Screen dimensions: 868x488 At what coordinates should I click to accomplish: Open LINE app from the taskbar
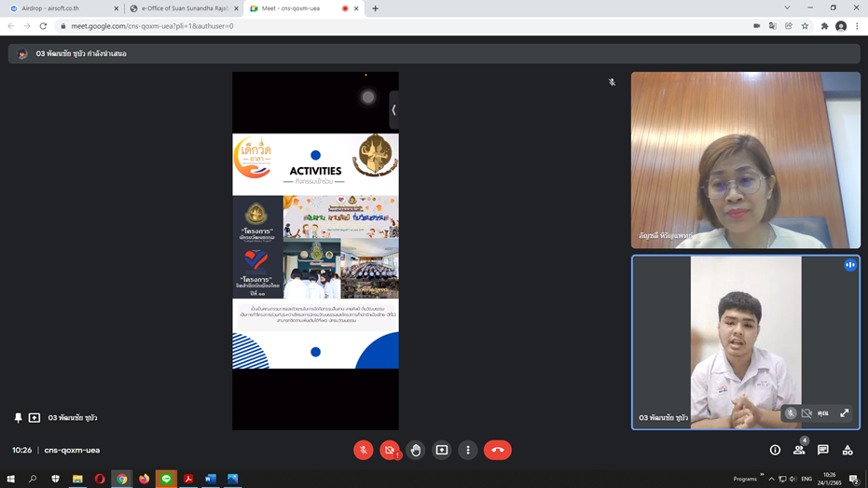pyautogui.click(x=166, y=479)
